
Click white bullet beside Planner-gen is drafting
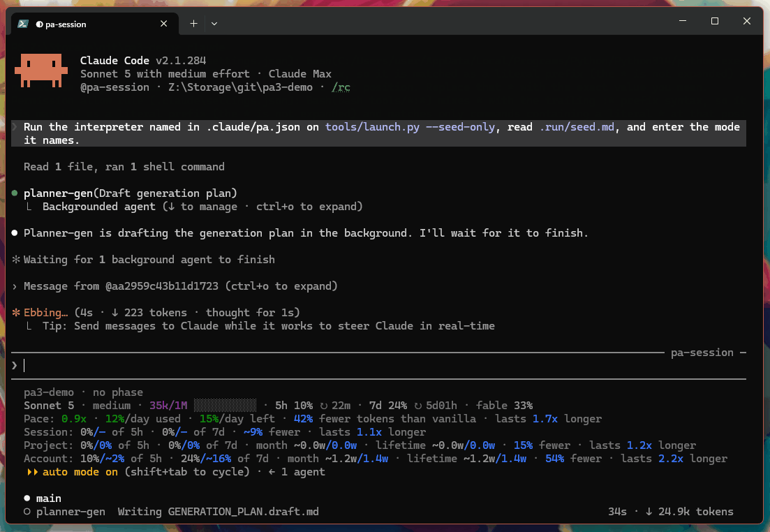pyautogui.click(x=15, y=233)
